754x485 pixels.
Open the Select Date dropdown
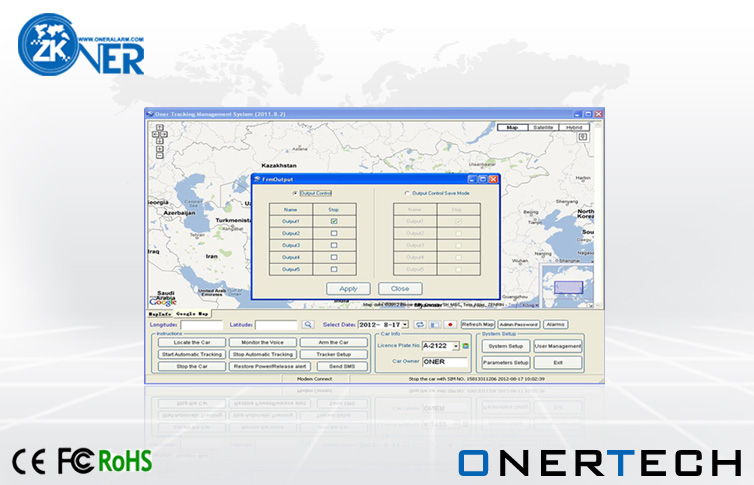coord(405,325)
